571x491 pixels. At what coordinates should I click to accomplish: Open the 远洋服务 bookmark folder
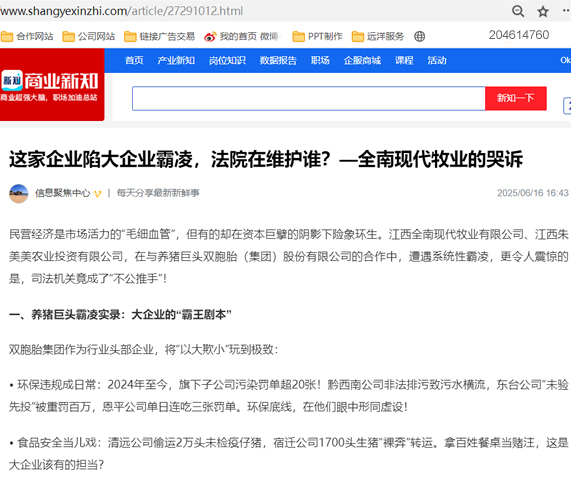pos(378,36)
